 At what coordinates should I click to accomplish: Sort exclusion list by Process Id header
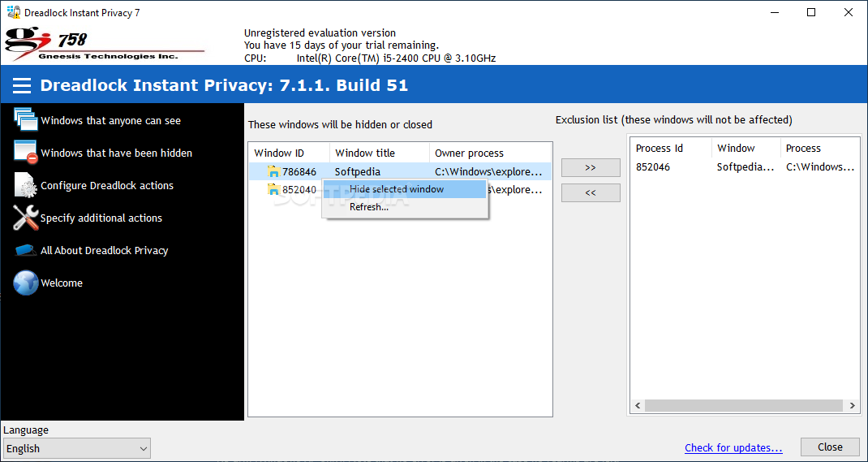[x=671, y=148]
